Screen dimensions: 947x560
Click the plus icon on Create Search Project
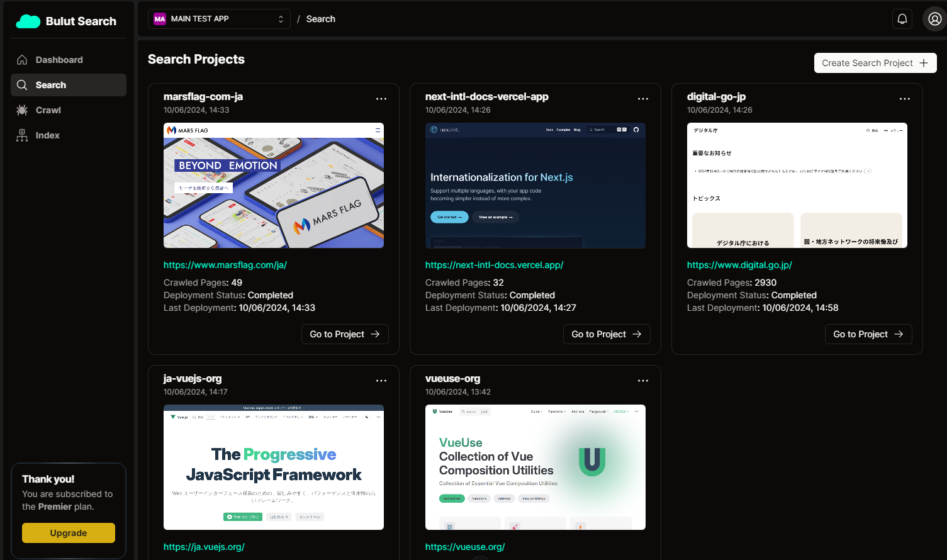(924, 63)
